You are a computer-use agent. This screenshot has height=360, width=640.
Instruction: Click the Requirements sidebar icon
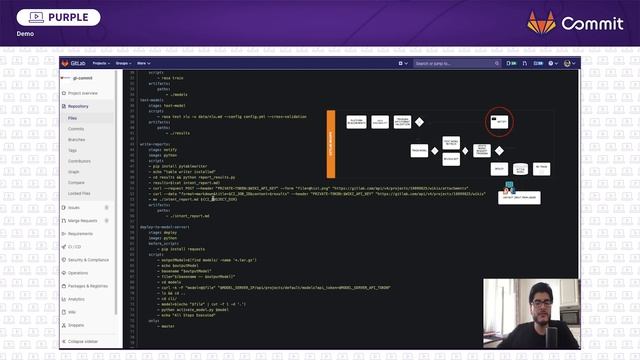(x=64, y=234)
